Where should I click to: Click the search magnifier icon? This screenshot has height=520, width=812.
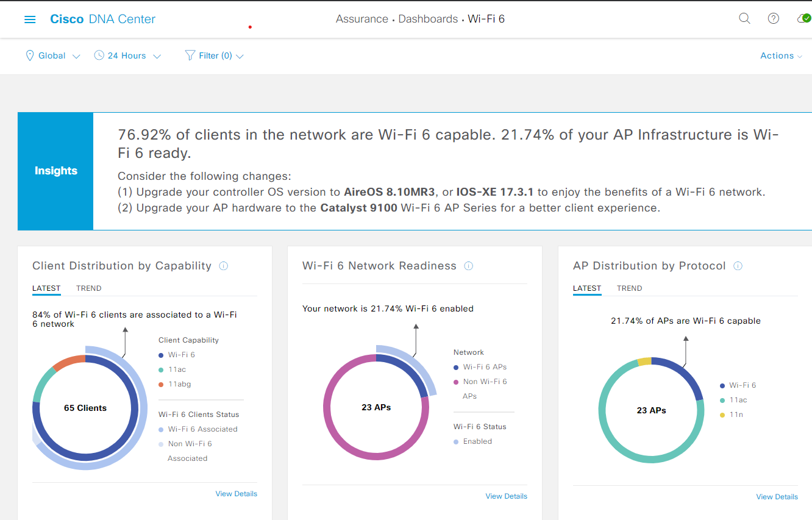click(744, 18)
